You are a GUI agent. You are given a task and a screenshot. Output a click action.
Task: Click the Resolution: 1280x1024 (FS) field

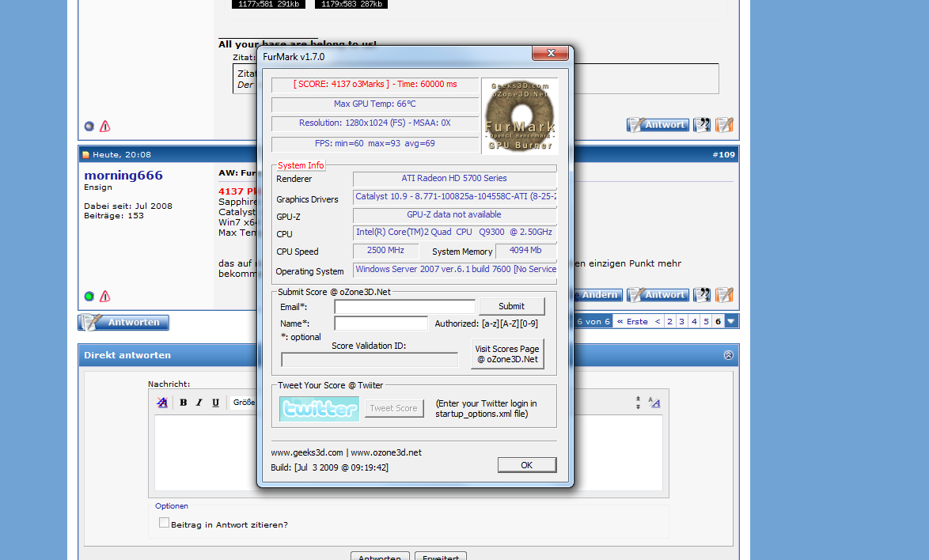375,123
